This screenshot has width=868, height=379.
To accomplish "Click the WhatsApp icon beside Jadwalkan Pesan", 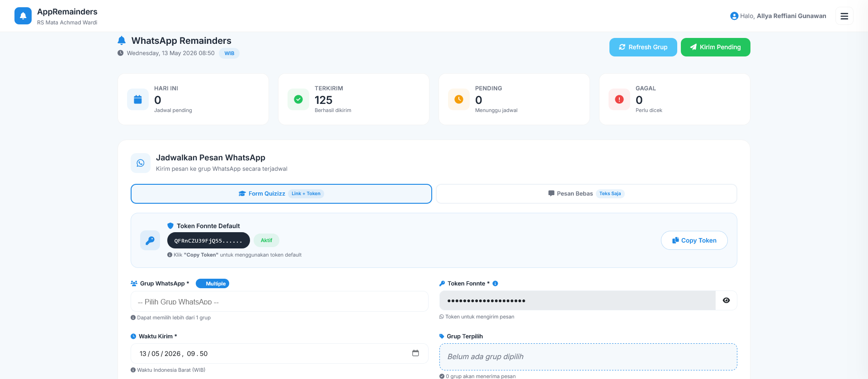I will tap(141, 163).
